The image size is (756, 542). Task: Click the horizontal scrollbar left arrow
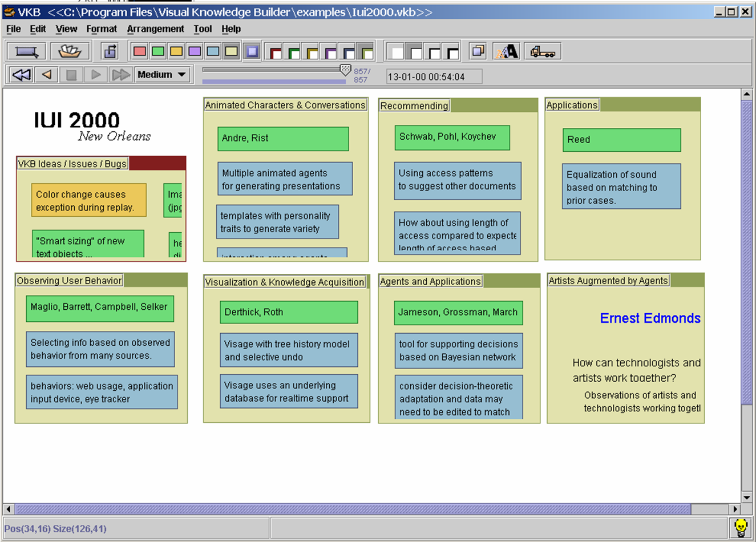tap(9, 508)
